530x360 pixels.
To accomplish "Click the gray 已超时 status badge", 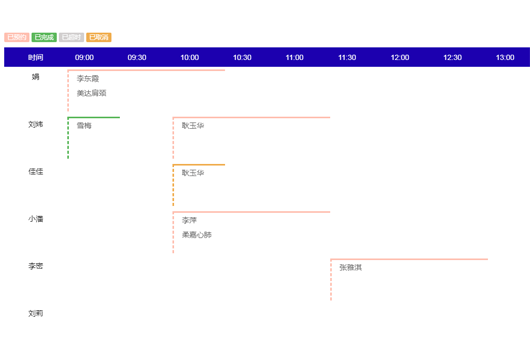I will (71, 37).
